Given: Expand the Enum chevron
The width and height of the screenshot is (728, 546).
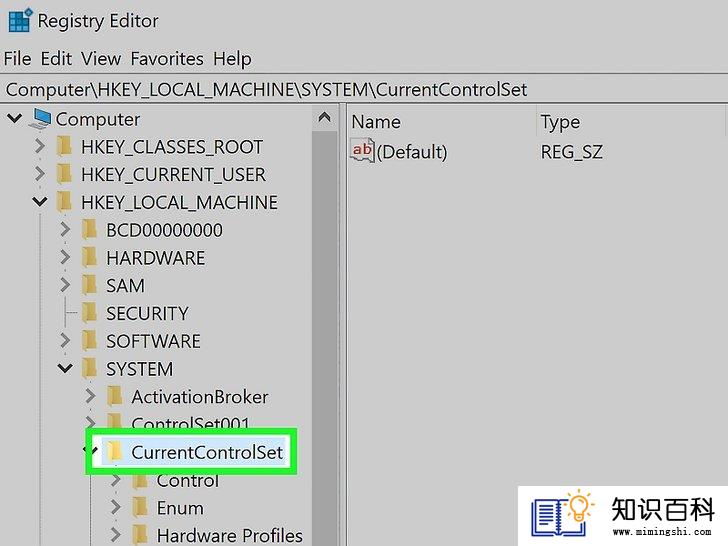Looking at the screenshot, I should tap(115, 507).
